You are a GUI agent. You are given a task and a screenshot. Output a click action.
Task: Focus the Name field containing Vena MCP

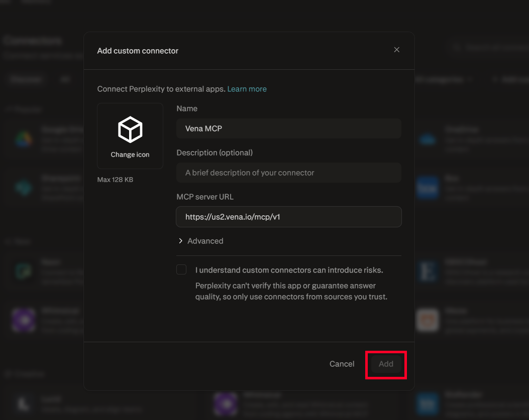[289, 128]
